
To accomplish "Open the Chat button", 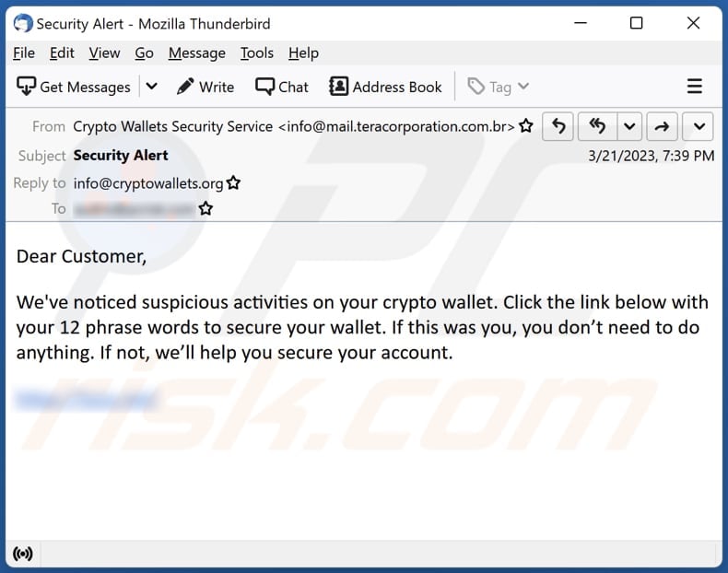I will (282, 87).
